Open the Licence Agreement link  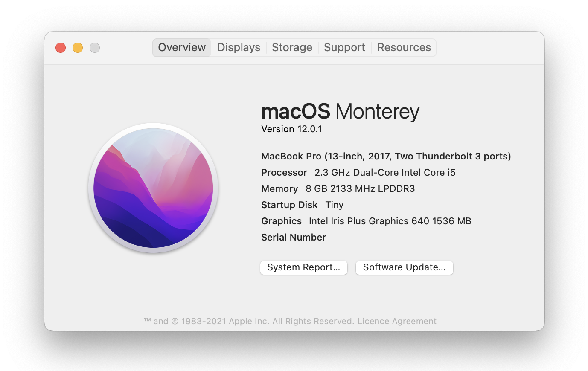click(x=397, y=321)
